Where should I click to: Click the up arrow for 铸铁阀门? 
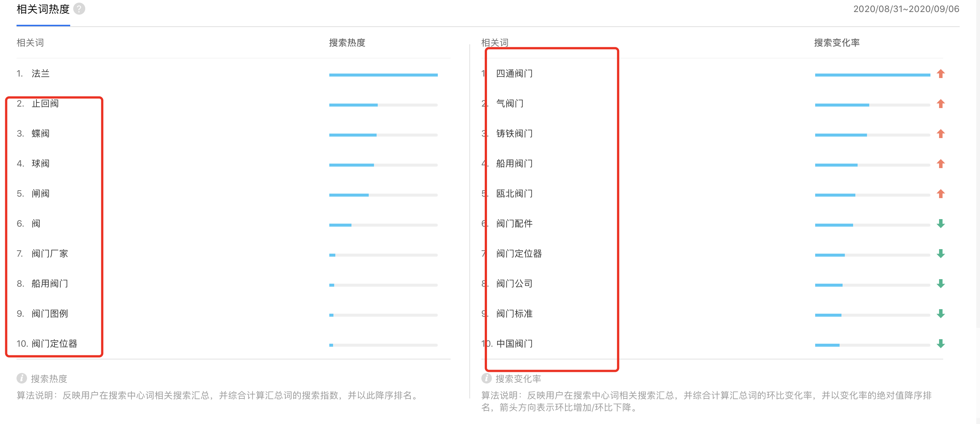(x=941, y=134)
